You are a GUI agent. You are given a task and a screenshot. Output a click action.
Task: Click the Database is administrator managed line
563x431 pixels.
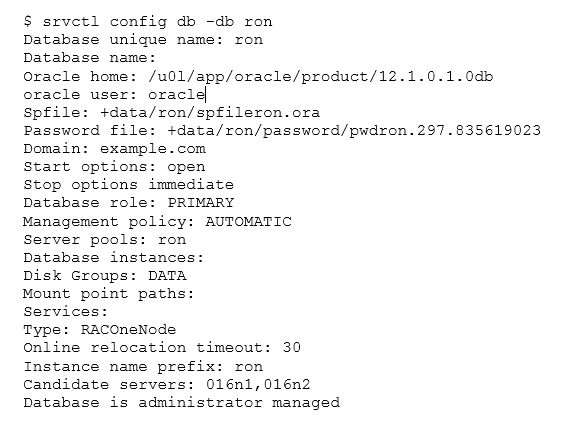[181, 403]
